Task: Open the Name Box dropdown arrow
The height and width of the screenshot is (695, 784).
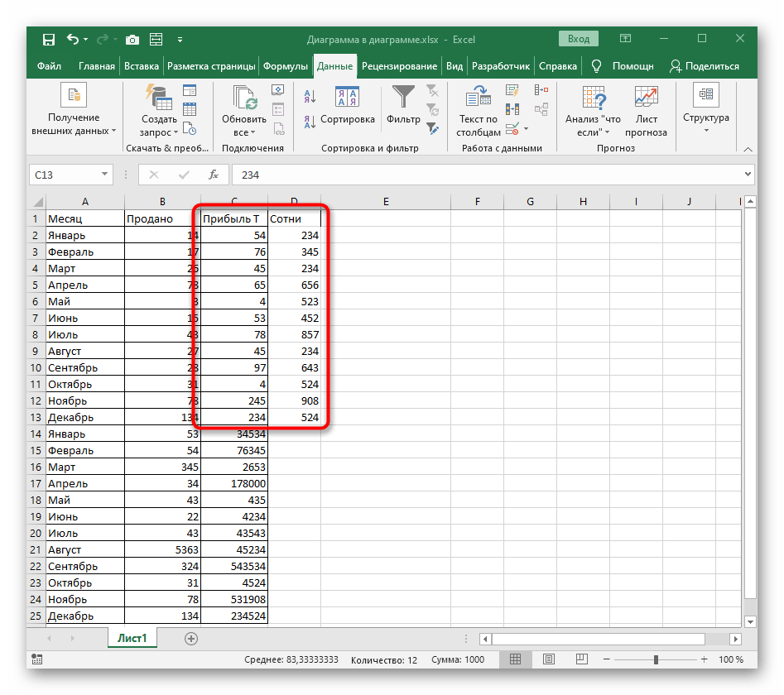Action: pos(104,175)
